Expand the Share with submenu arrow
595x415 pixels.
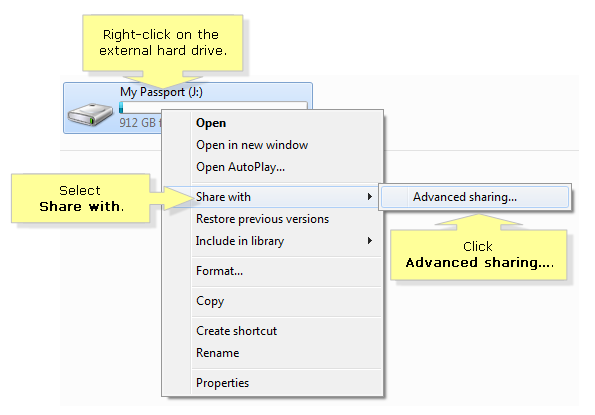(369, 196)
